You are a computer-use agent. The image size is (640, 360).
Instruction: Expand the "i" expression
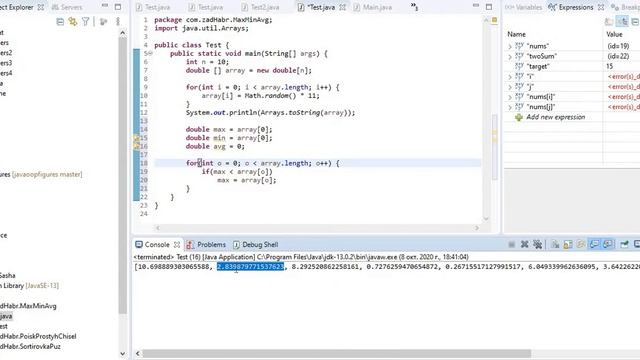click(x=510, y=77)
